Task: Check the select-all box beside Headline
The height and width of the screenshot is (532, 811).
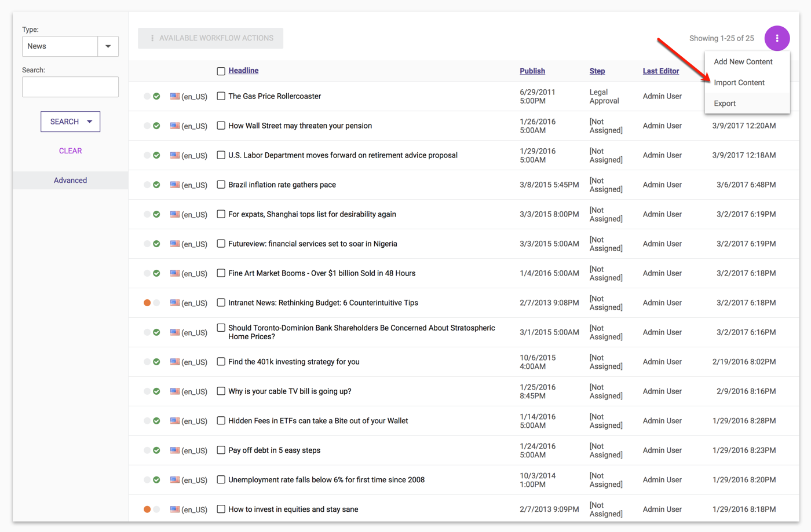Action: 221,71
